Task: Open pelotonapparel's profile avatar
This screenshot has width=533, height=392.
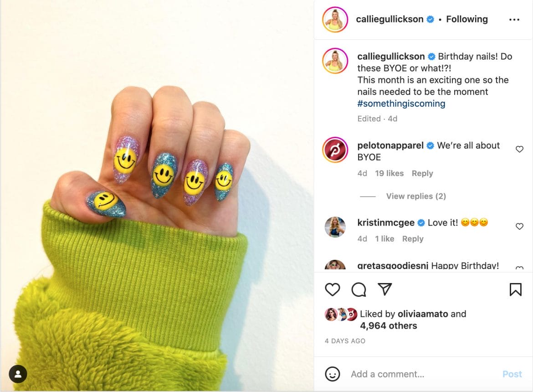Action: coord(335,150)
